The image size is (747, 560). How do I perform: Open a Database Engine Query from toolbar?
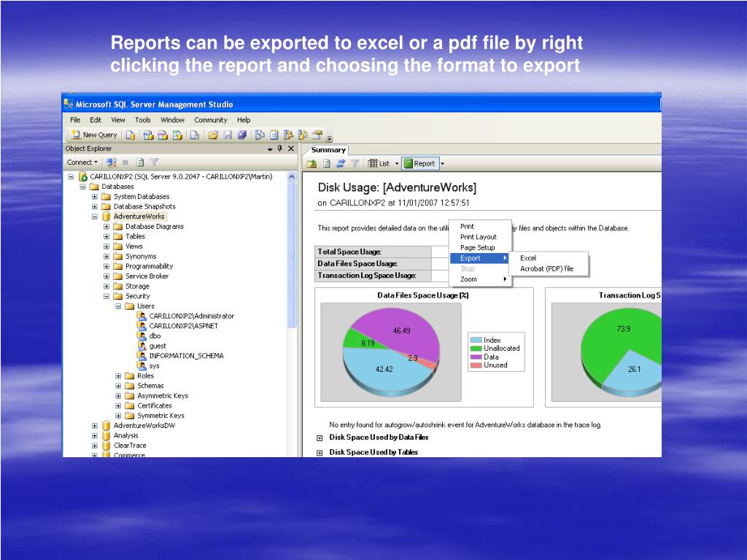[130, 135]
